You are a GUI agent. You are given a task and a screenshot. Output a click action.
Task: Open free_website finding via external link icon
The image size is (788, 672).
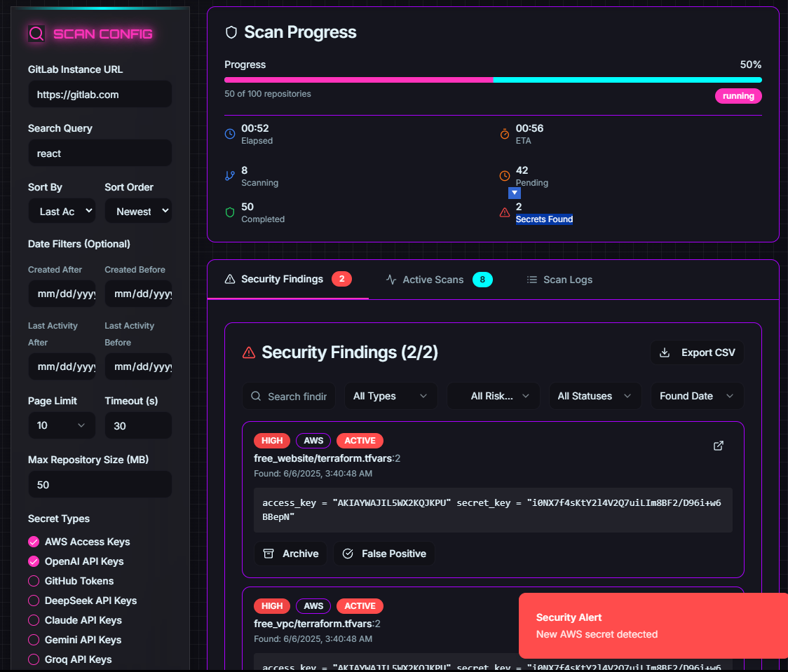click(x=719, y=446)
